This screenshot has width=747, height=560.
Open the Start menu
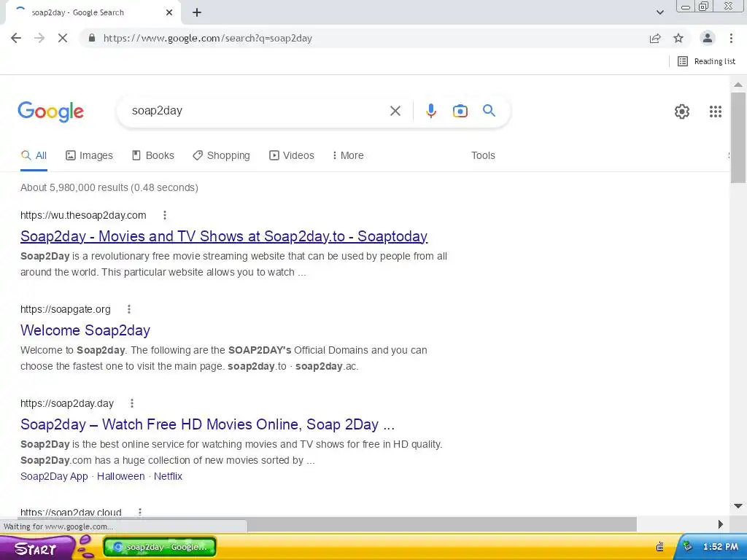coord(37,548)
